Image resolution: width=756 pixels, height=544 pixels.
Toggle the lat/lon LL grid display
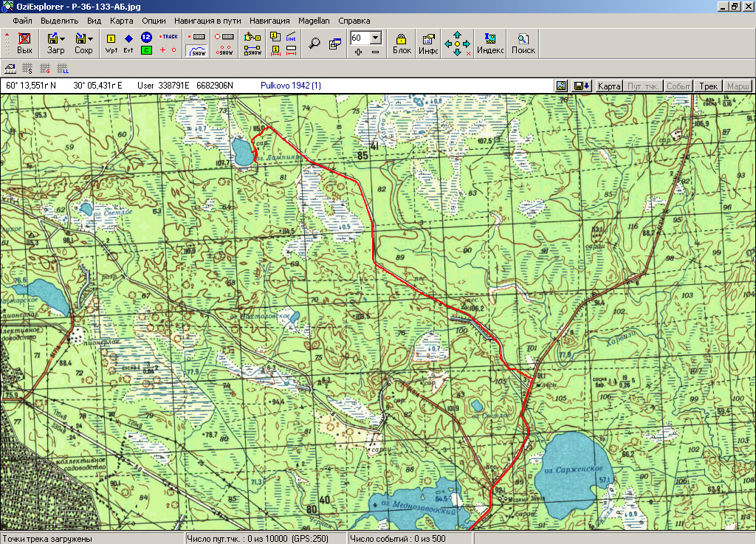(x=63, y=69)
